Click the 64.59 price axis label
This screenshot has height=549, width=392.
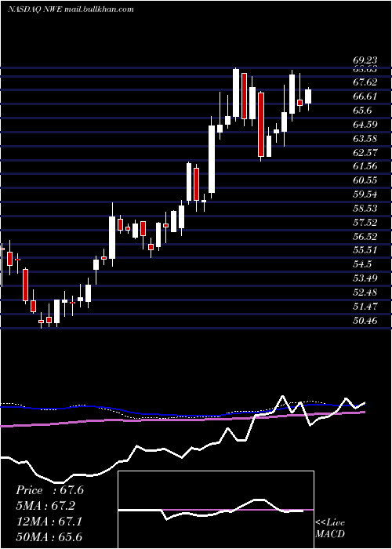click(365, 124)
